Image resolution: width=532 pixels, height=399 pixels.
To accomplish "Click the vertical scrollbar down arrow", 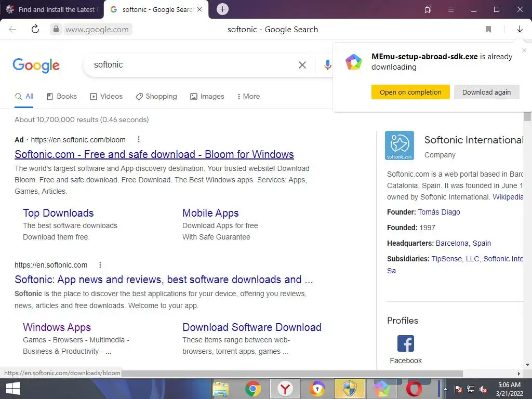I will (x=527, y=365).
